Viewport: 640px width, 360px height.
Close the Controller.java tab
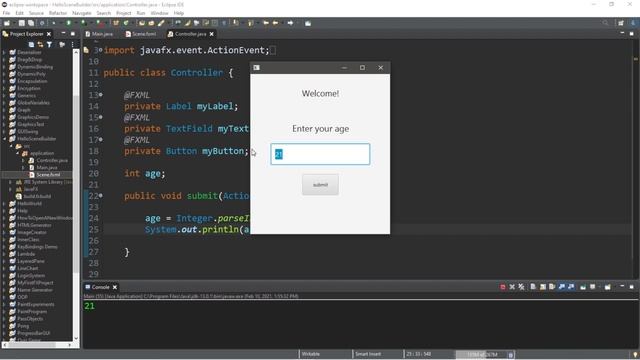tap(211, 34)
